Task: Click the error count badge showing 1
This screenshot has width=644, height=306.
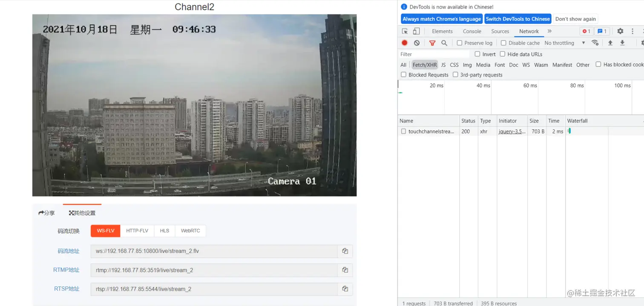Action: pyautogui.click(x=586, y=31)
